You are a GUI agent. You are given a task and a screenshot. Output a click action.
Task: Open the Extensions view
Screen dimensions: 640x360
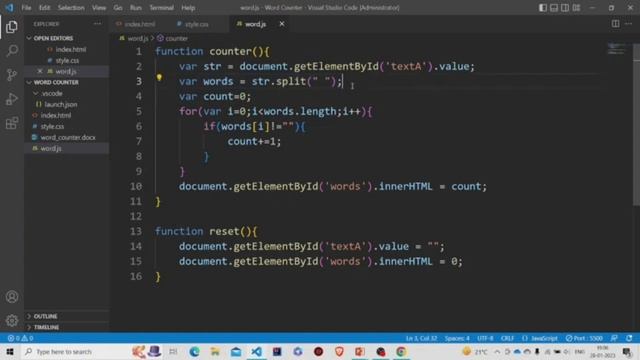click(x=12, y=123)
